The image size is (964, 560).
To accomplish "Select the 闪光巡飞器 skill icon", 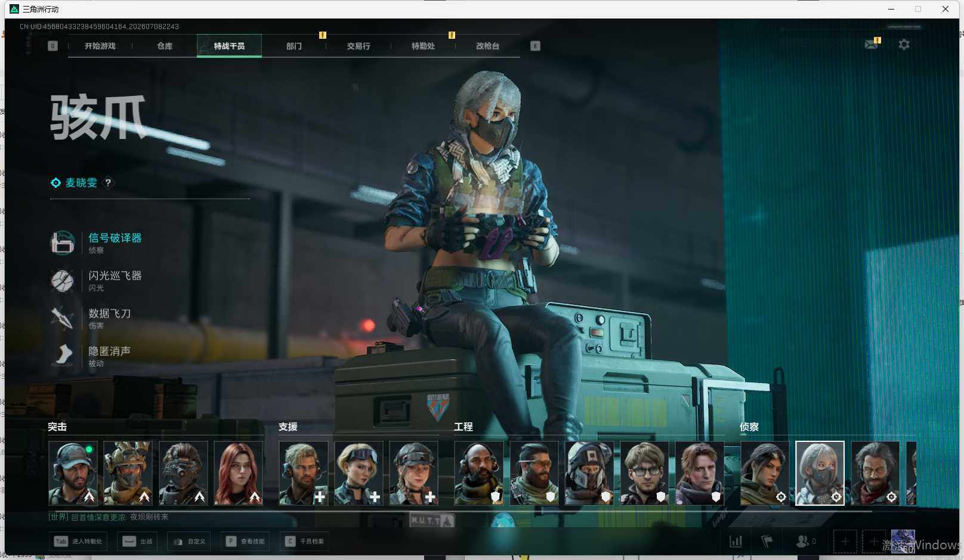I will tap(63, 280).
